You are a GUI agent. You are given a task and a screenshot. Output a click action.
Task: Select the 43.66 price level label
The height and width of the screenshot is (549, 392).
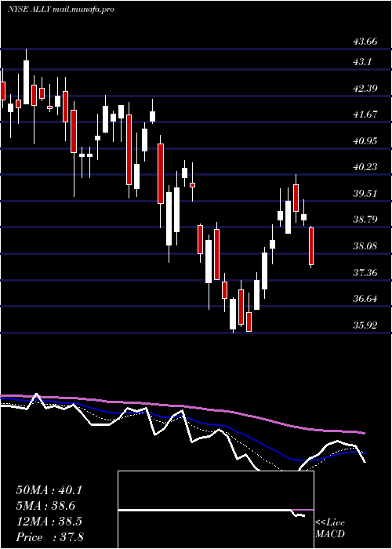point(365,42)
